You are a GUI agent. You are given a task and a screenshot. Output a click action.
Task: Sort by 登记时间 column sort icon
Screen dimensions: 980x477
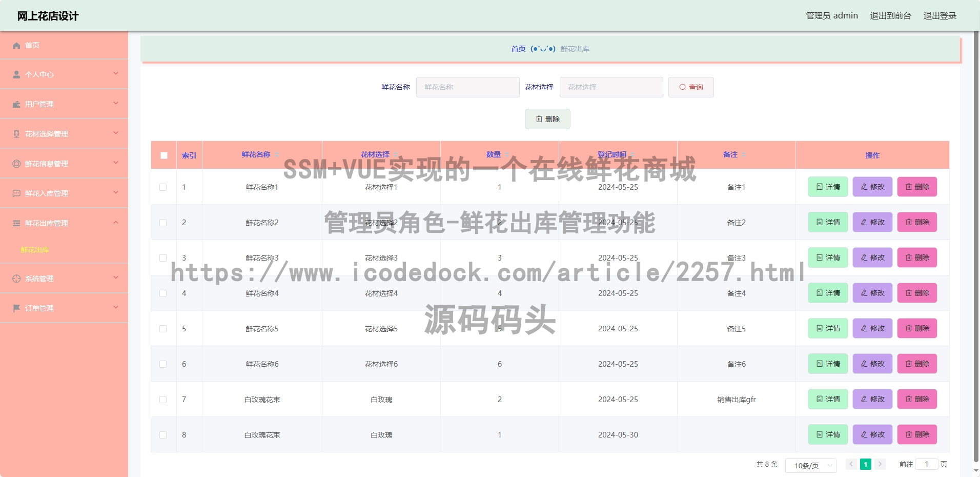tap(632, 155)
